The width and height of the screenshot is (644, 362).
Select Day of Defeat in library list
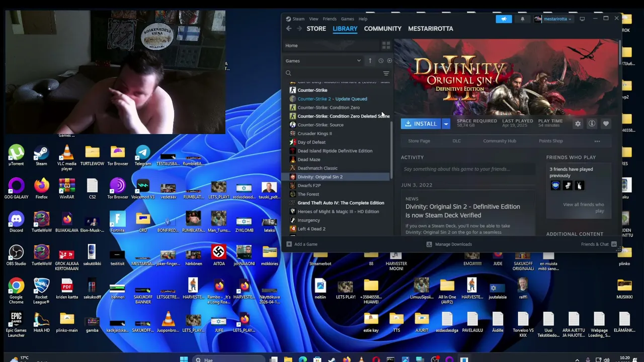[x=311, y=142]
